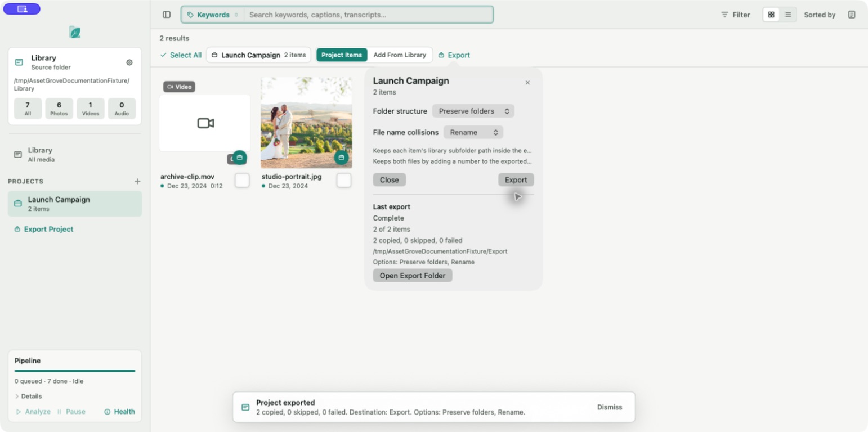The width and height of the screenshot is (868, 432).
Task: Expand the Pipeline Details disclosure
Action: coord(28,396)
